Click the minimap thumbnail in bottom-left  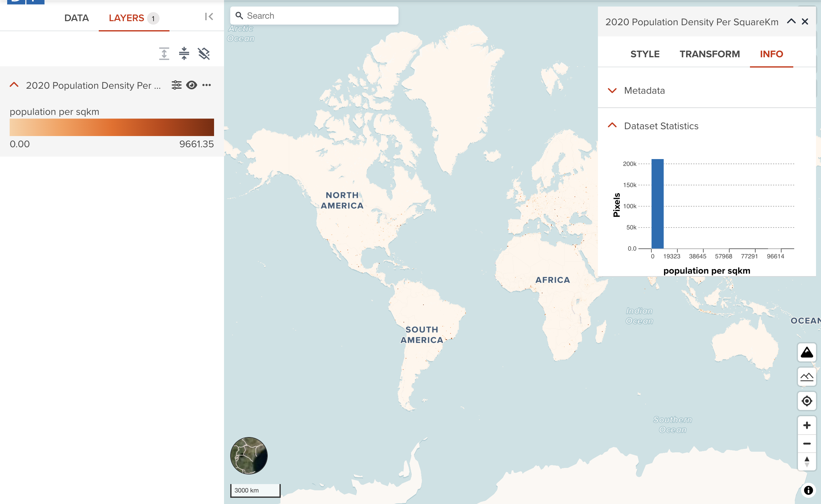click(249, 457)
